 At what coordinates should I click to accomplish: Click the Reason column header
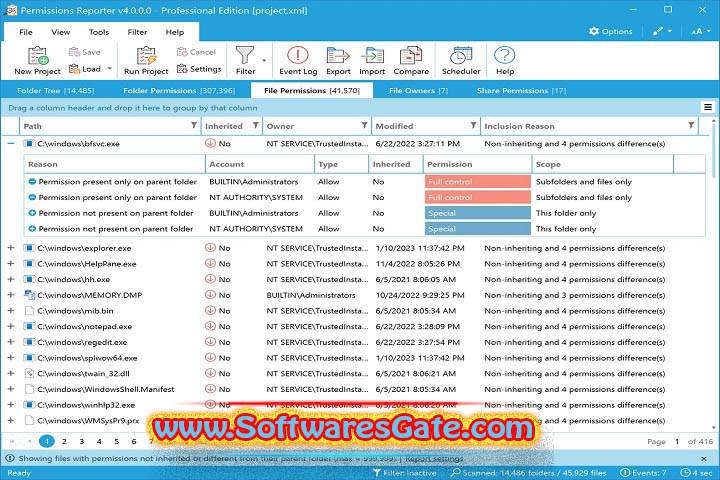click(x=114, y=164)
